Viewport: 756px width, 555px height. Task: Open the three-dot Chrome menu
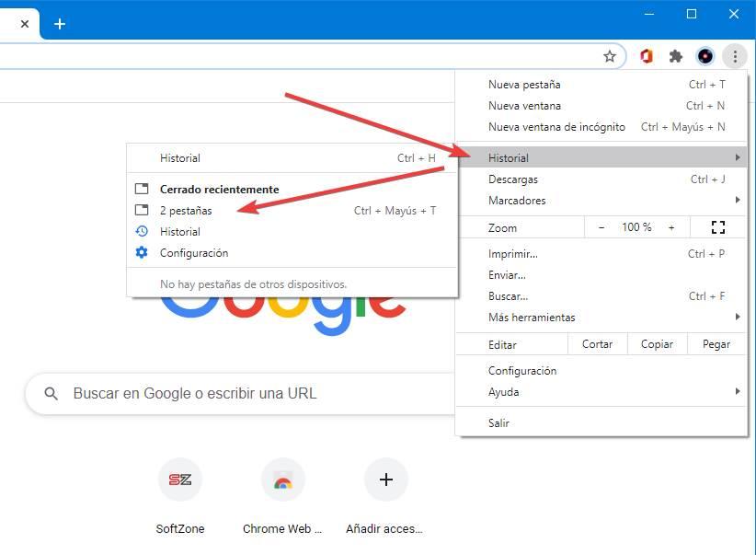pyautogui.click(x=734, y=56)
